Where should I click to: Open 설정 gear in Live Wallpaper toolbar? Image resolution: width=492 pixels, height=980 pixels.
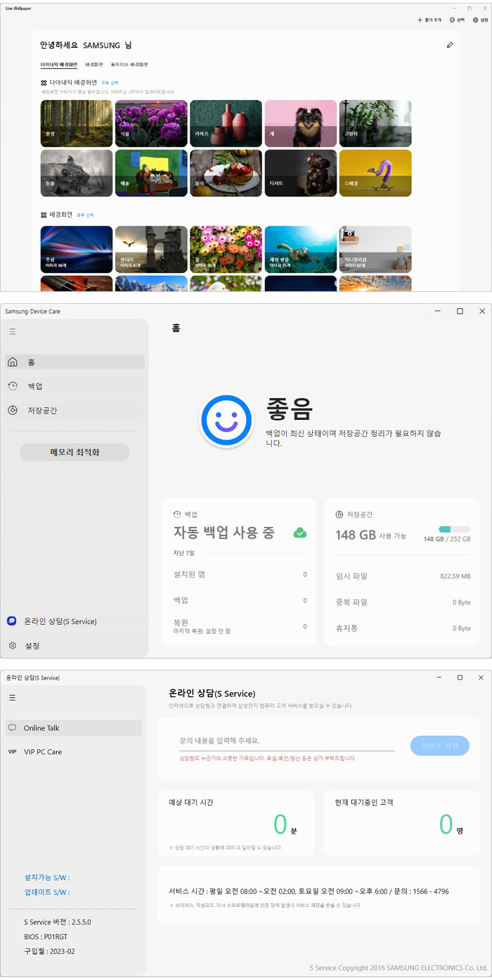point(476,20)
